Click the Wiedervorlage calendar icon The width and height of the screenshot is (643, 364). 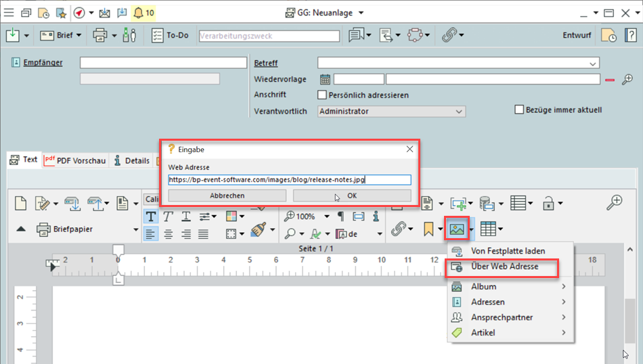pos(325,79)
